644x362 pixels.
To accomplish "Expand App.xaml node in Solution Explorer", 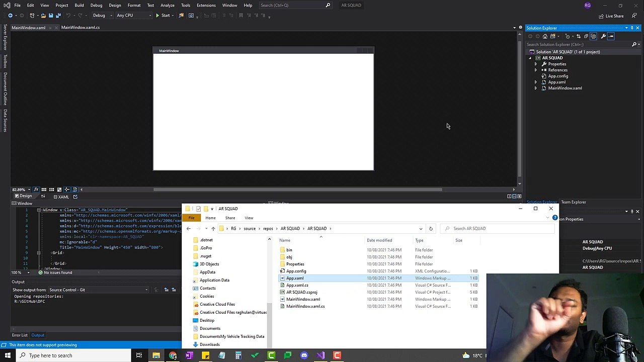I will (535, 82).
